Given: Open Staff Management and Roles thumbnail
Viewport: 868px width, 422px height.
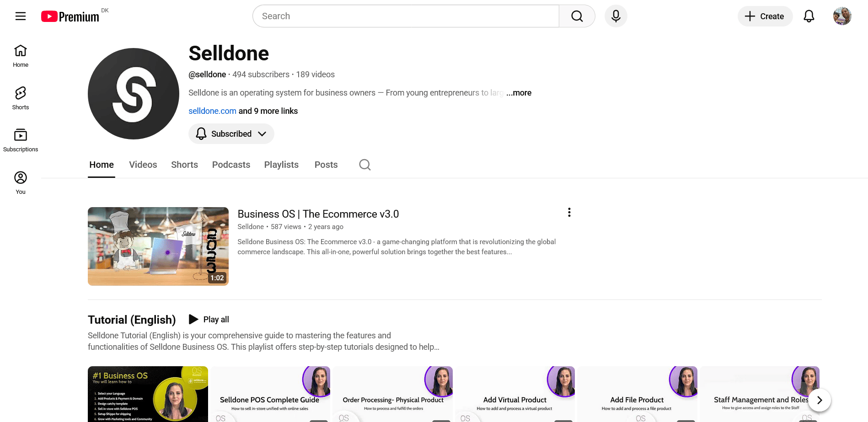Looking at the screenshot, I should 759,394.
